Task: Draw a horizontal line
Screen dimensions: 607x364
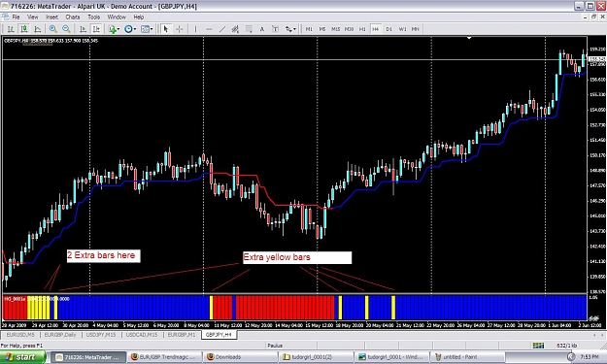Action: coord(209,29)
